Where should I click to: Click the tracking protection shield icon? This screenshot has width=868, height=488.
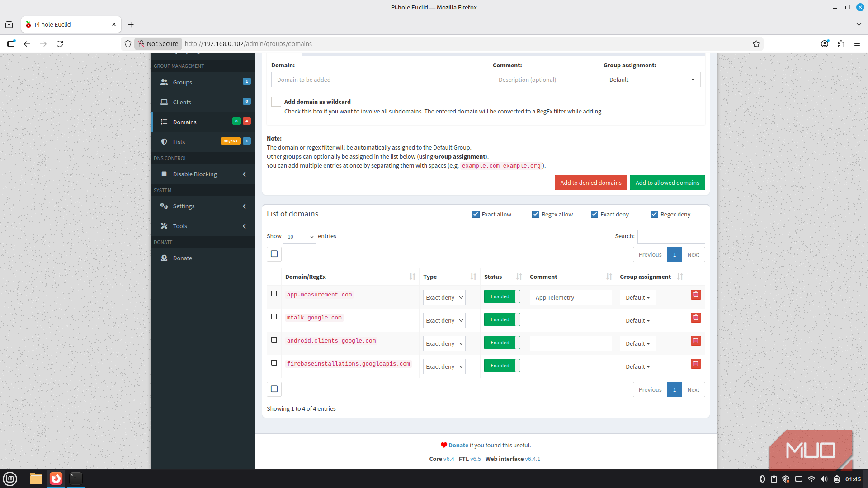[128, 44]
